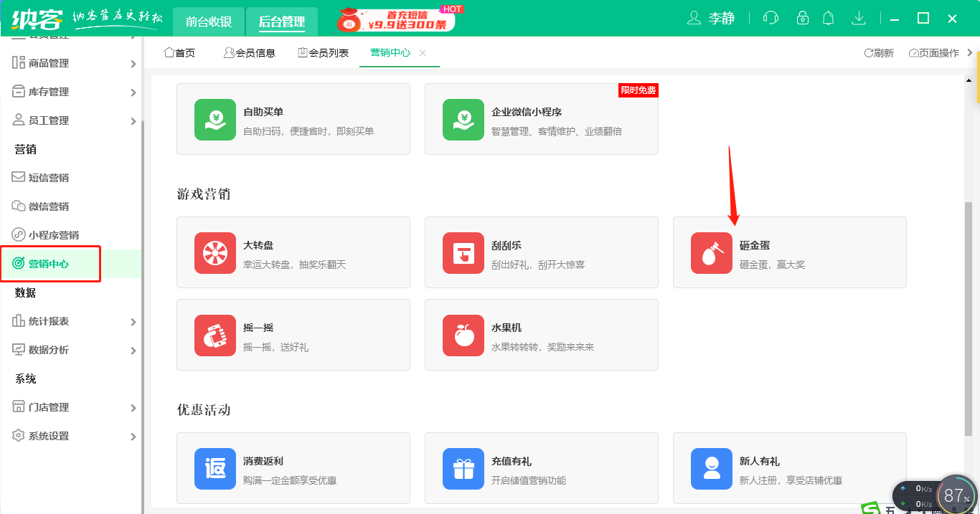This screenshot has height=514, width=980.
Task: Click the 水果机 apple icon
Action: click(x=463, y=335)
